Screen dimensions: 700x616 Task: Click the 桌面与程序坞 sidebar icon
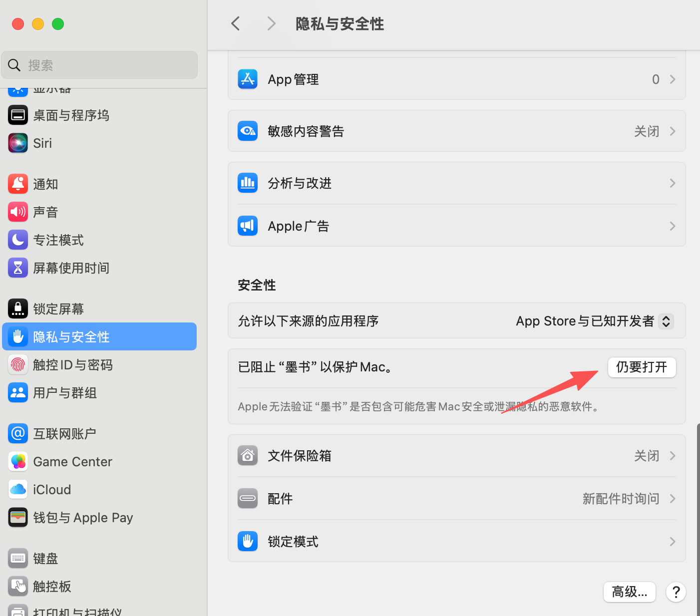click(18, 115)
